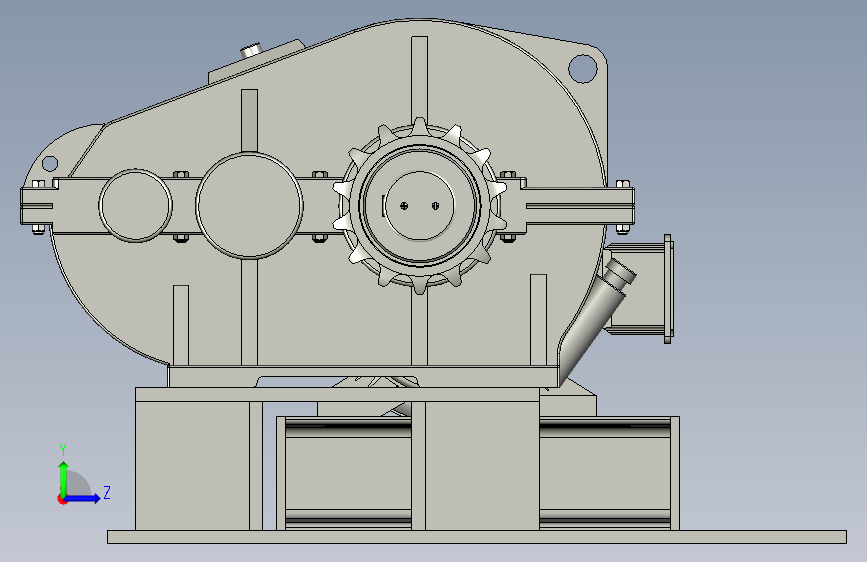
Task: Pick the small lifting hole on the housing's left end
Action: (50, 164)
